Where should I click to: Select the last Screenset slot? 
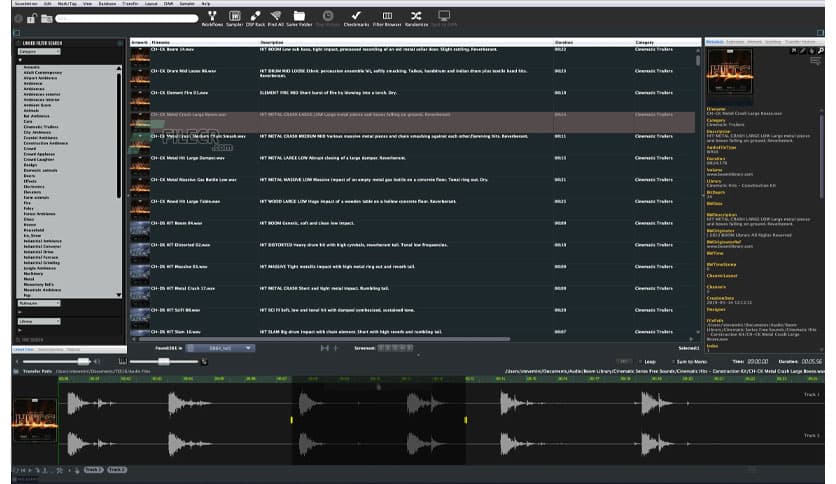click(x=409, y=348)
